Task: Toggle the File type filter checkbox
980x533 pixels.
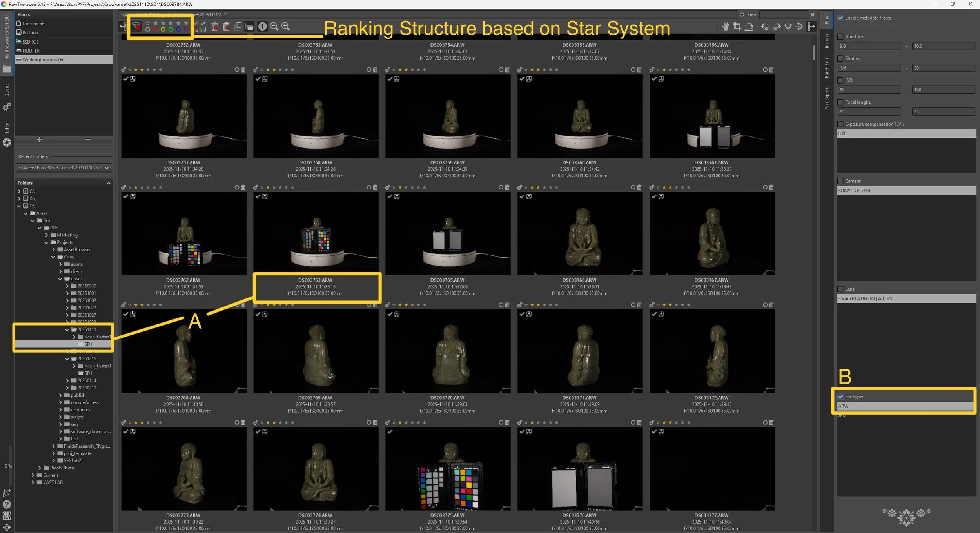Action: pyautogui.click(x=840, y=397)
